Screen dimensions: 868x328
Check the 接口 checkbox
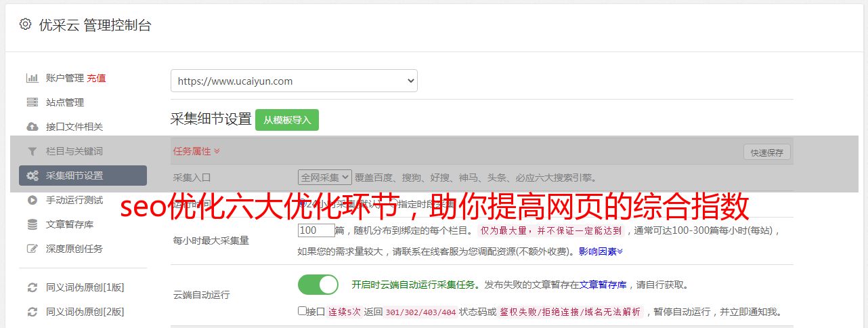tap(302, 311)
